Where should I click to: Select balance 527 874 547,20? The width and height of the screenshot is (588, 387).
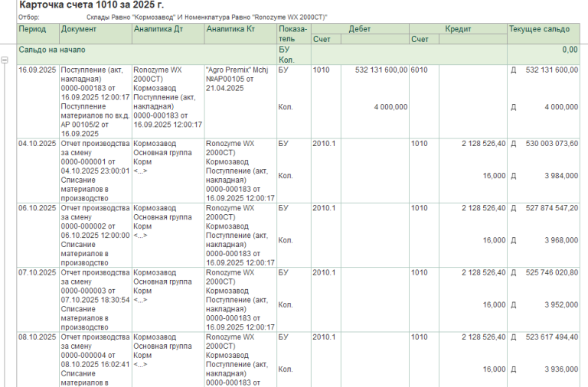551,208
